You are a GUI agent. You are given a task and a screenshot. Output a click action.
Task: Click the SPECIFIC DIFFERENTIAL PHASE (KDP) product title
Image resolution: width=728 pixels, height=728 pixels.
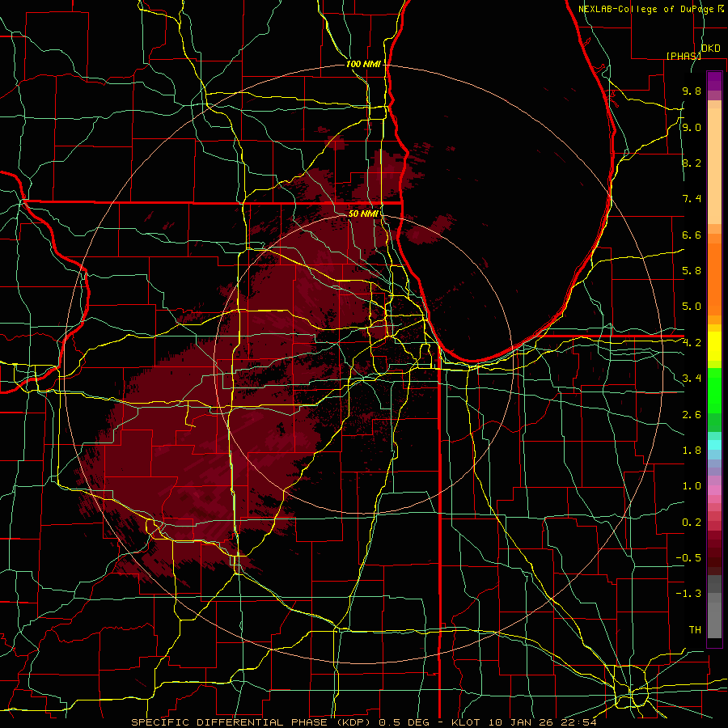[252, 722]
